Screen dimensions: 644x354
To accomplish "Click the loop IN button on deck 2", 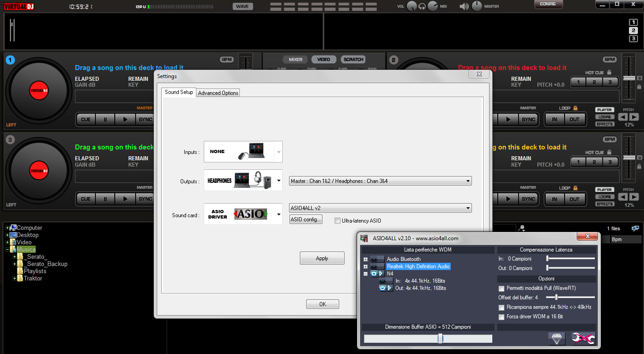I will coord(555,120).
